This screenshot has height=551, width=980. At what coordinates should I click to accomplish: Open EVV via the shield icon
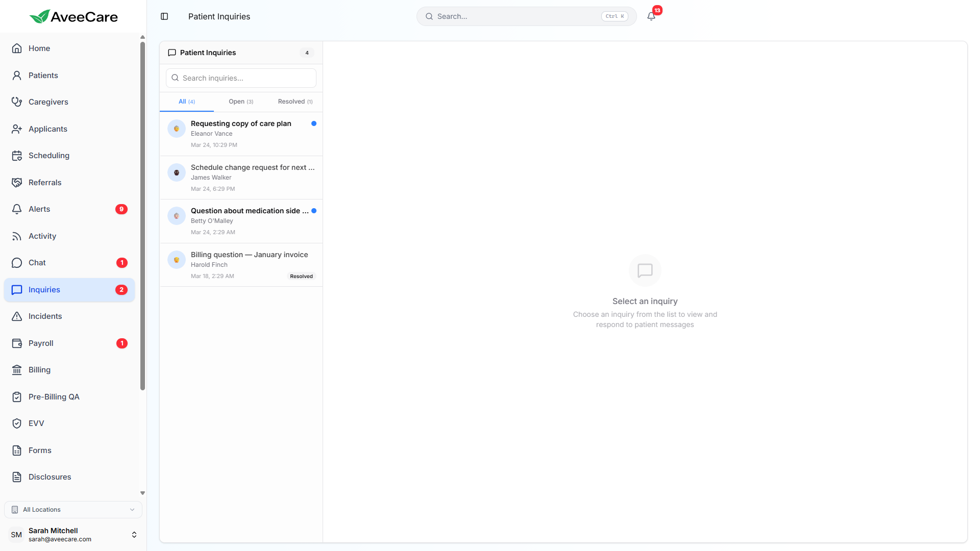(17, 423)
